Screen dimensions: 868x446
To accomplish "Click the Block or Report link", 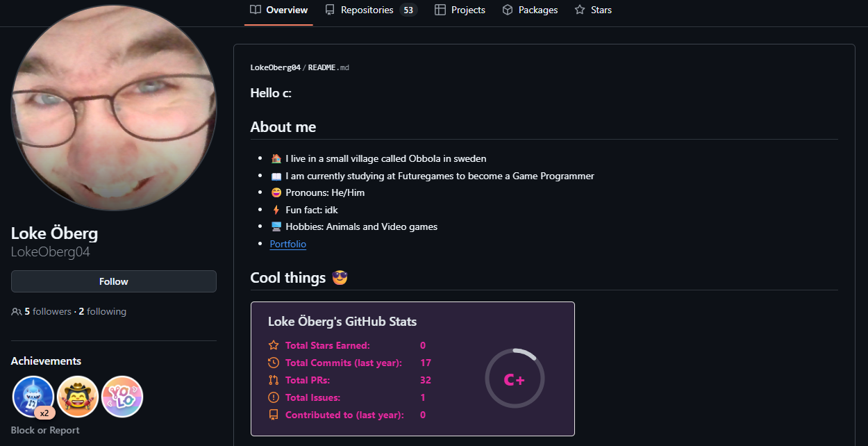I will [x=45, y=431].
